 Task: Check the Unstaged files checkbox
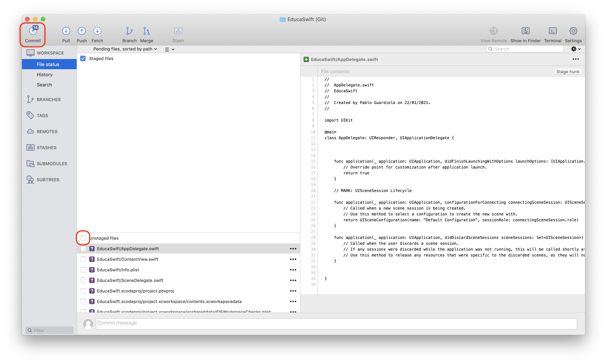click(x=83, y=238)
